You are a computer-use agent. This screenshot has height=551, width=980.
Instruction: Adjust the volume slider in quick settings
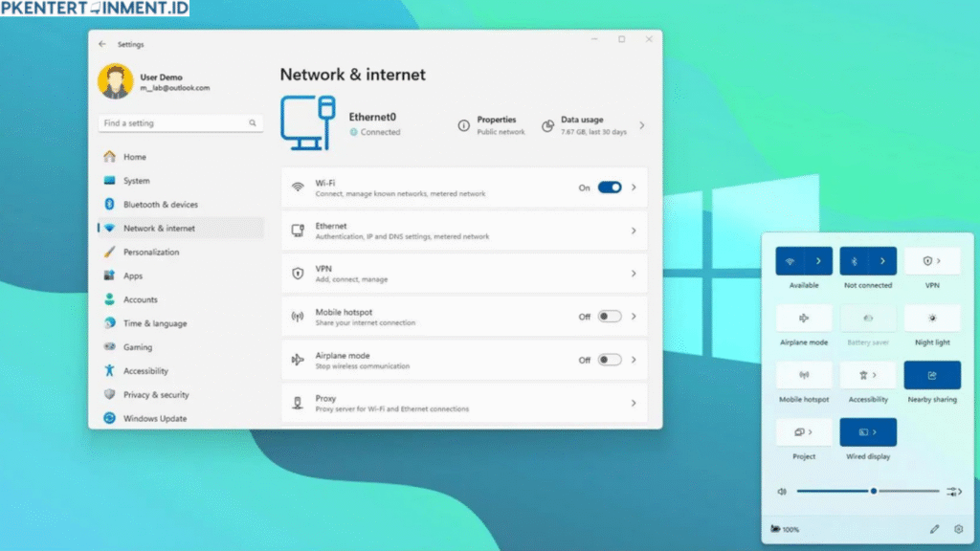click(x=872, y=491)
